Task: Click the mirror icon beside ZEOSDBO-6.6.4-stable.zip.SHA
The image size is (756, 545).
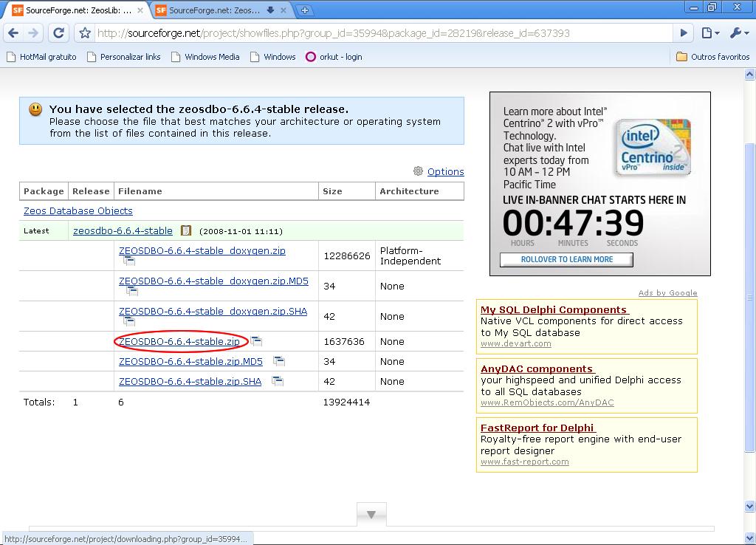Action: pyautogui.click(x=278, y=381)
